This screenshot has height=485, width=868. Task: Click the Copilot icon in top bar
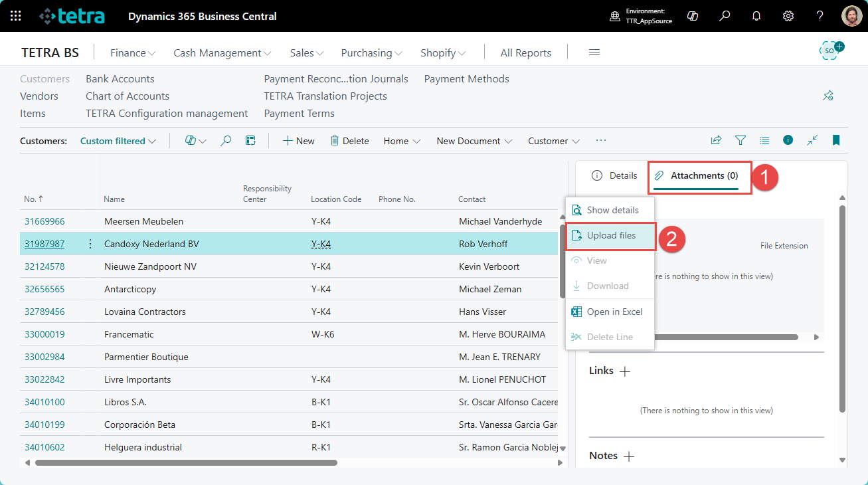pos(693,16)
